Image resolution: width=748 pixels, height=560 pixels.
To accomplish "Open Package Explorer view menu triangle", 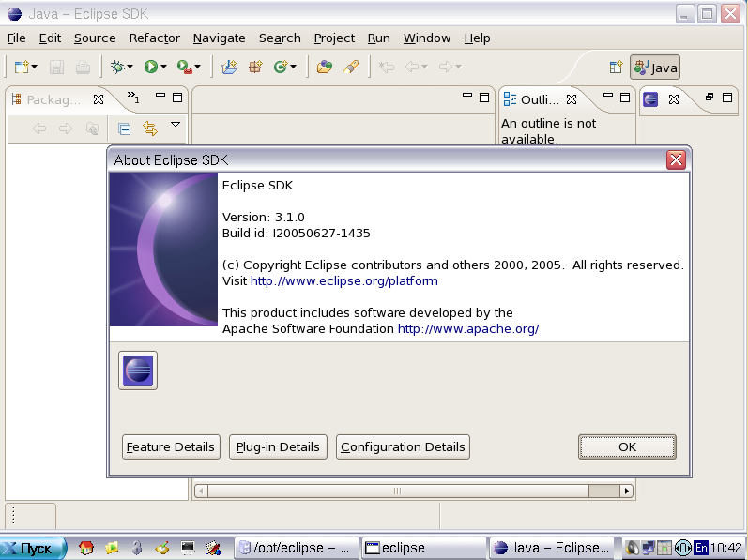I will click(176, 125).
